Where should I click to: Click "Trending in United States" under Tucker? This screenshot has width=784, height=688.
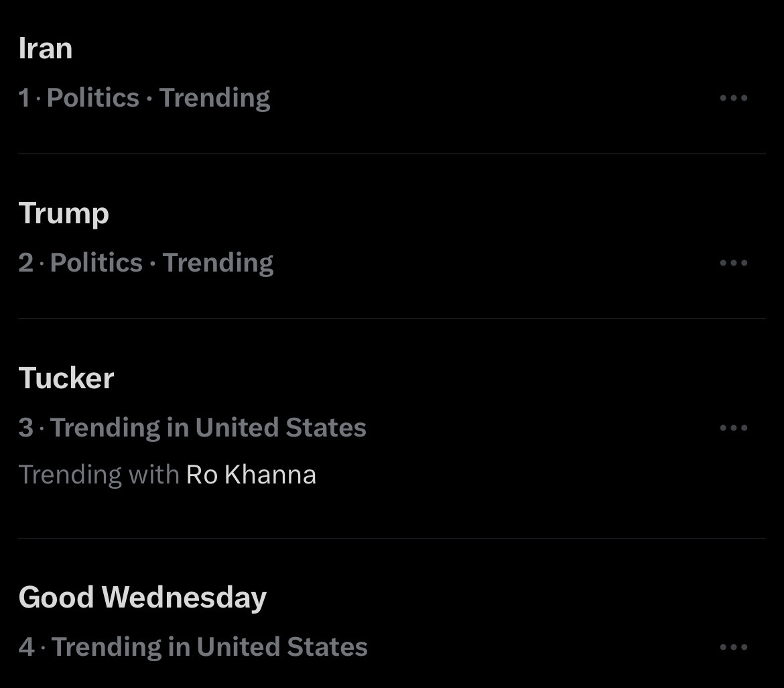208,428
